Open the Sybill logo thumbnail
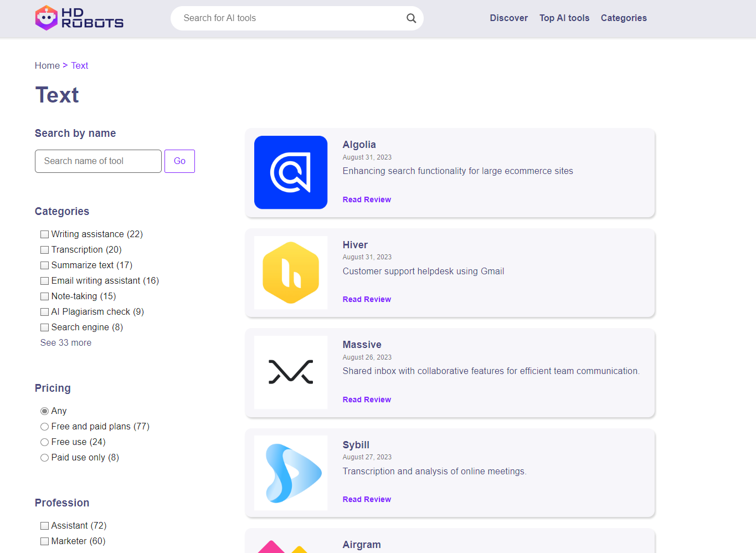The height and width of the screenshot is (553, 756). click(291, 473)
